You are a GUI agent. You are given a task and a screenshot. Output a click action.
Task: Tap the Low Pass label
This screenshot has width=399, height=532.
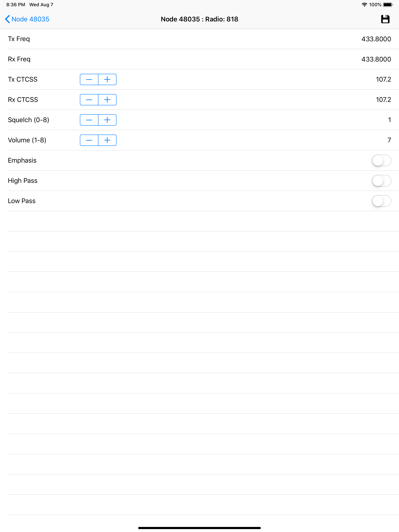point(22,201)
